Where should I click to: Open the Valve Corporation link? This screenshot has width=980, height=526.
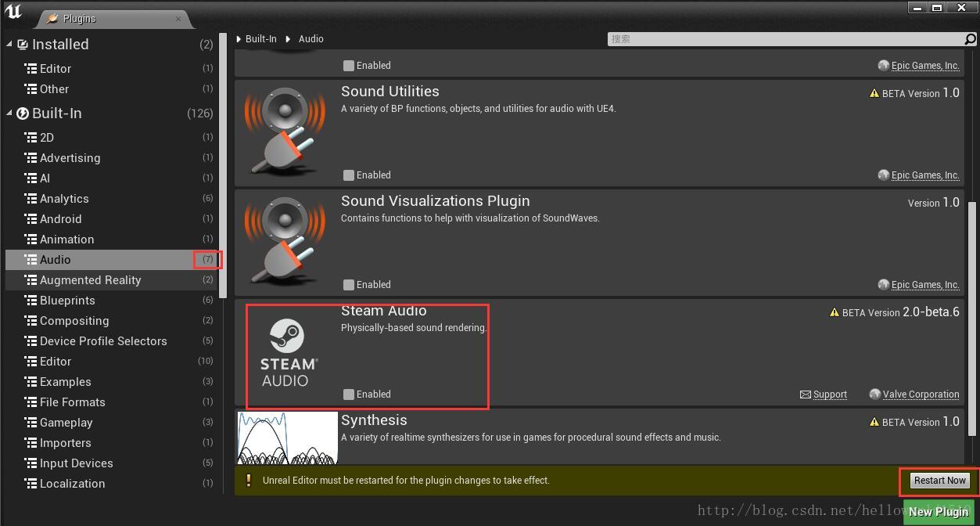click(921, 394)
